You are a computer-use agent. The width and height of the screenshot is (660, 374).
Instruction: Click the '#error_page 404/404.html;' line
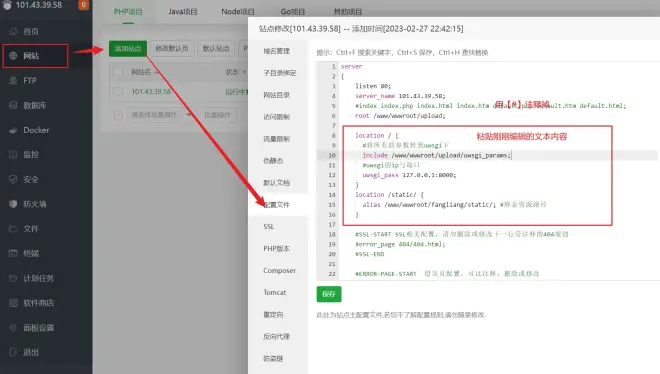point(400,244)
